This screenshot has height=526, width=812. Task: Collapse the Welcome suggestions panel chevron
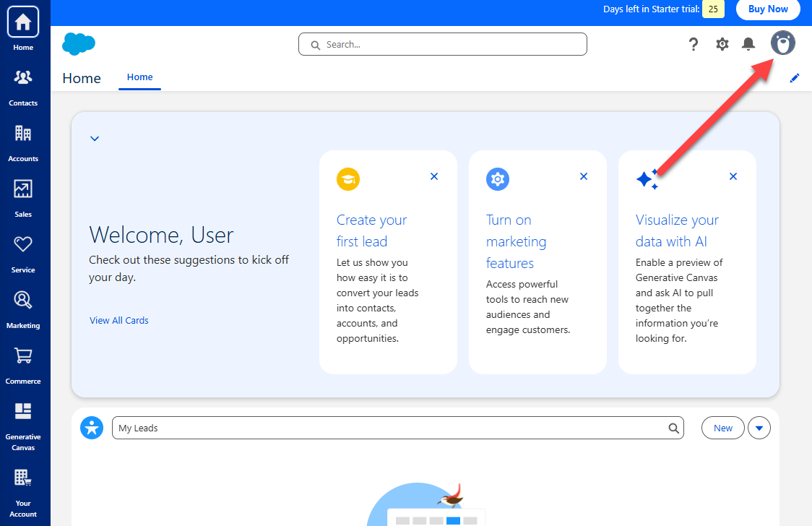95,139
